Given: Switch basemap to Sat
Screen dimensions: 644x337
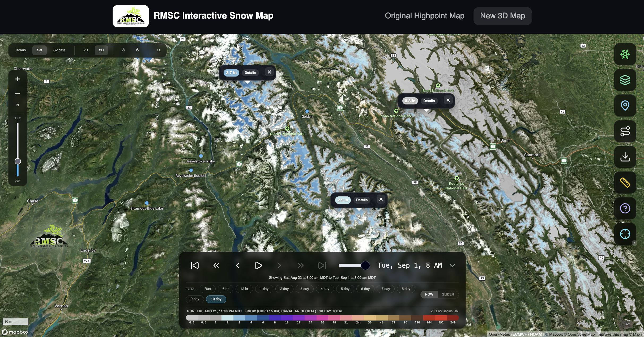Looking at the screenshot, I should click(40, 50).
